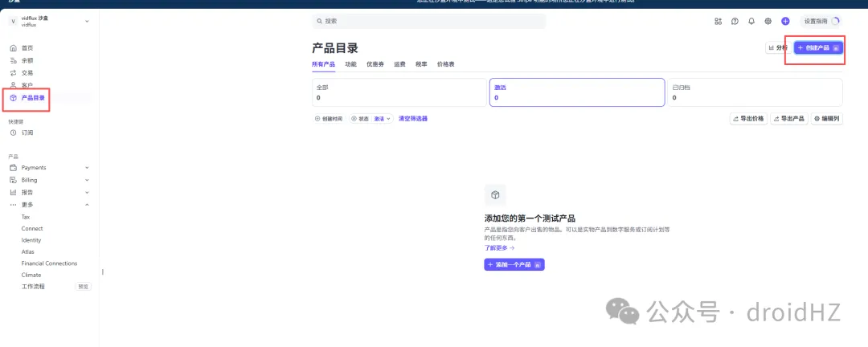Switch to the 价格表 pricing table tab
The image size is (868, 347).
(446, 63)
